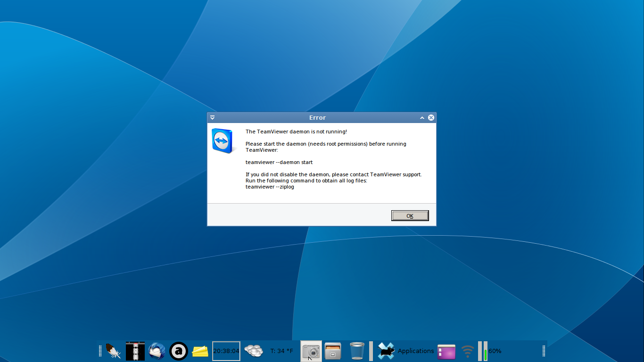Click the T: 34 °F temperature reading
Image resolution: width=644 pixels, height=362 pixels.
[x=282, y=351]
